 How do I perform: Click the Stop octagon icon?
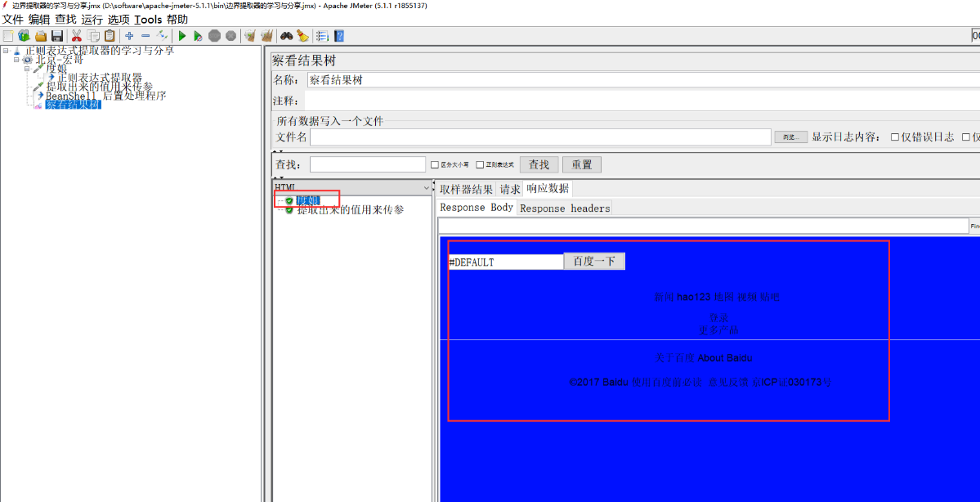[214, 36]
